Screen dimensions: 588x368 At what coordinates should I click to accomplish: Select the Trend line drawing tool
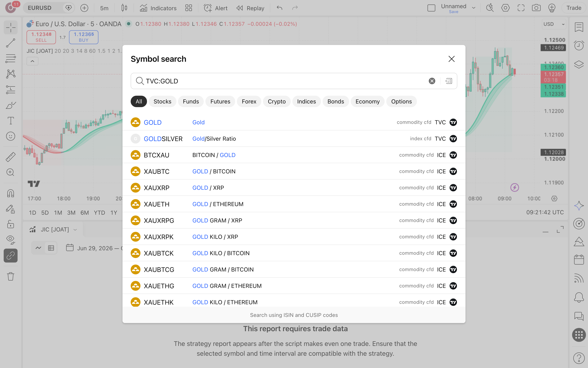[x=10, y=43]
